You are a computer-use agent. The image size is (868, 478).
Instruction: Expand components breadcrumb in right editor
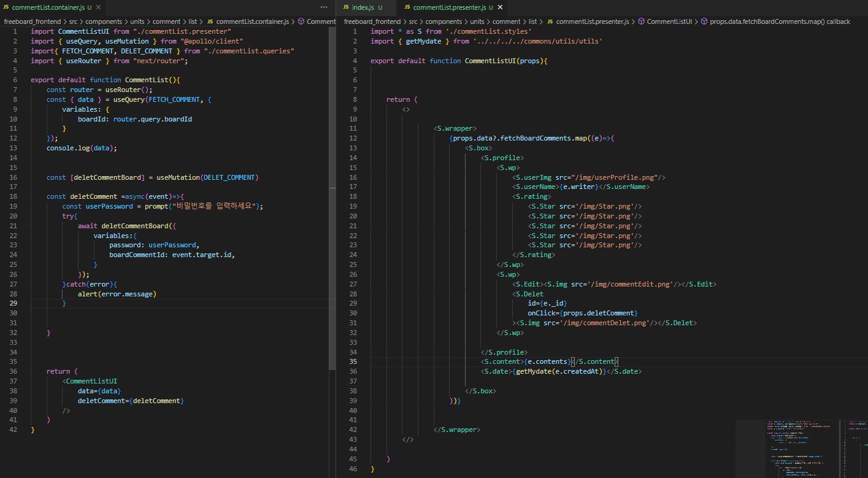444,21
